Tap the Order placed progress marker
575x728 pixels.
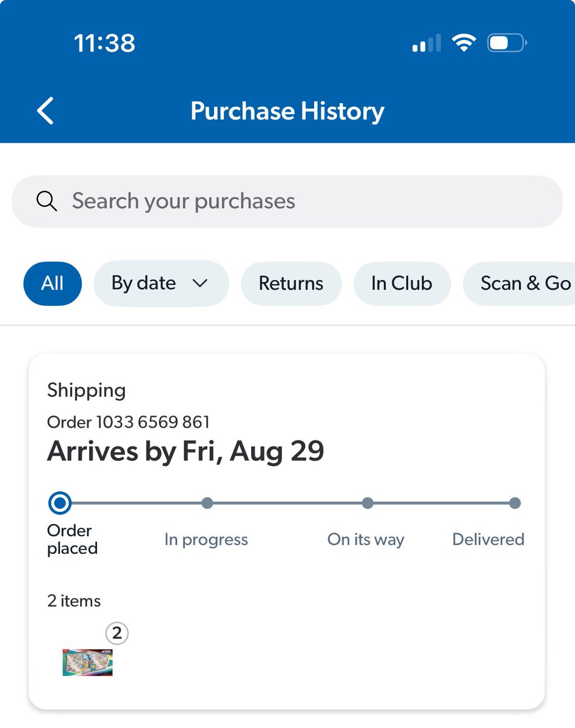click(59, 503)
